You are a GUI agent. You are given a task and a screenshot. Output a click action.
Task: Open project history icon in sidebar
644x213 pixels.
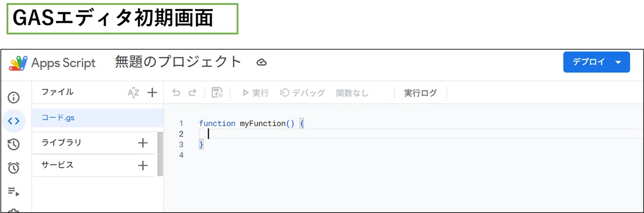point(14,144)
